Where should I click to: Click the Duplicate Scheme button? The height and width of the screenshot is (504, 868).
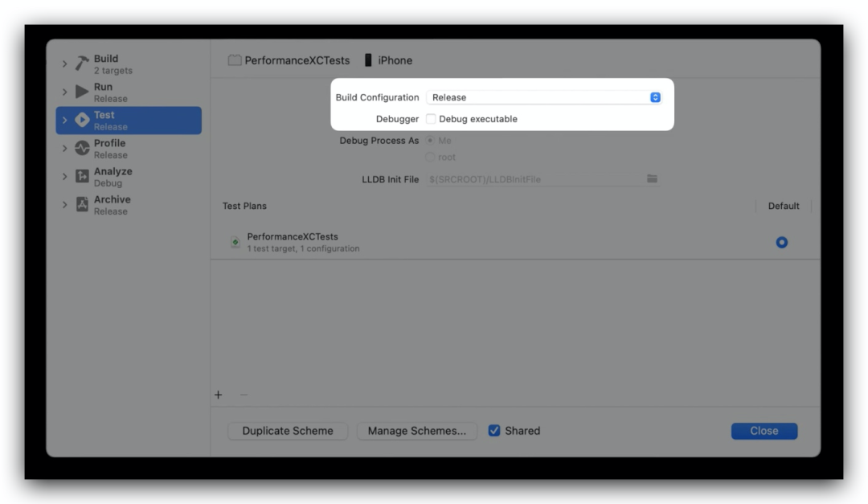click(x=288, y=431)
